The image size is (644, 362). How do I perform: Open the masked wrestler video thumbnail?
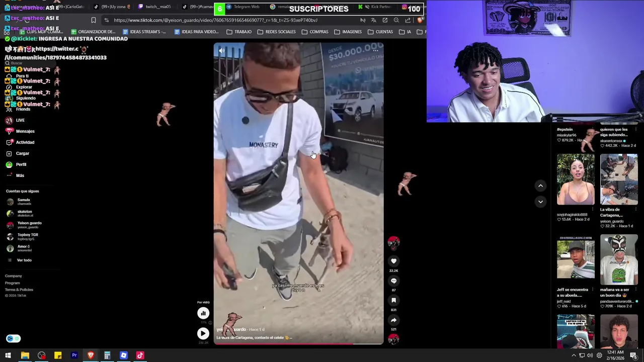(x=619, y=260)
